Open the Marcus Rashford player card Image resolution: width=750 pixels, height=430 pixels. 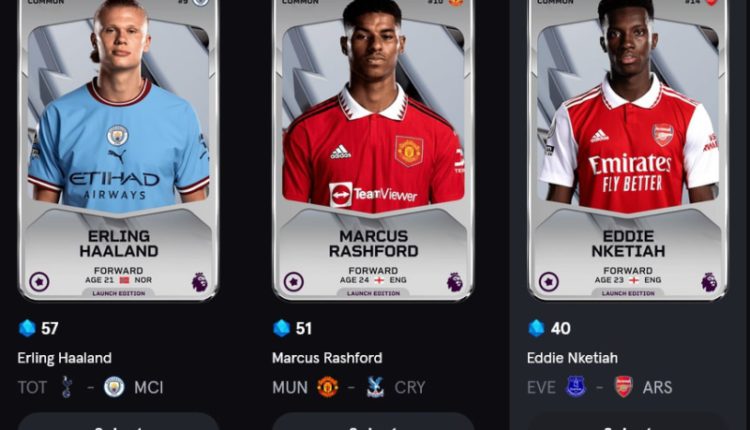(373, 149)
